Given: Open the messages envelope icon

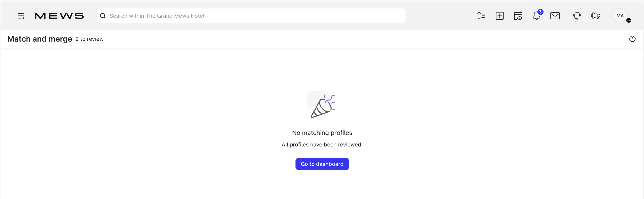Looking at the screenshot, I should [555, 16].
